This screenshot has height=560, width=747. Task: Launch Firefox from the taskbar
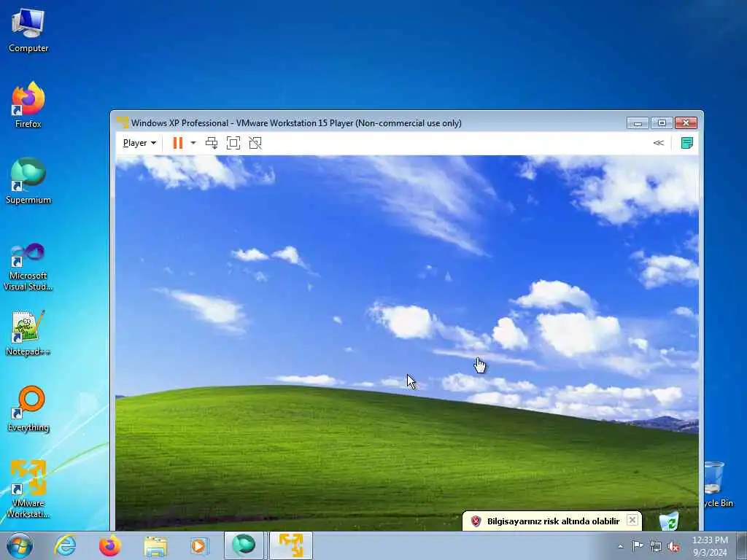coord(109,545)
